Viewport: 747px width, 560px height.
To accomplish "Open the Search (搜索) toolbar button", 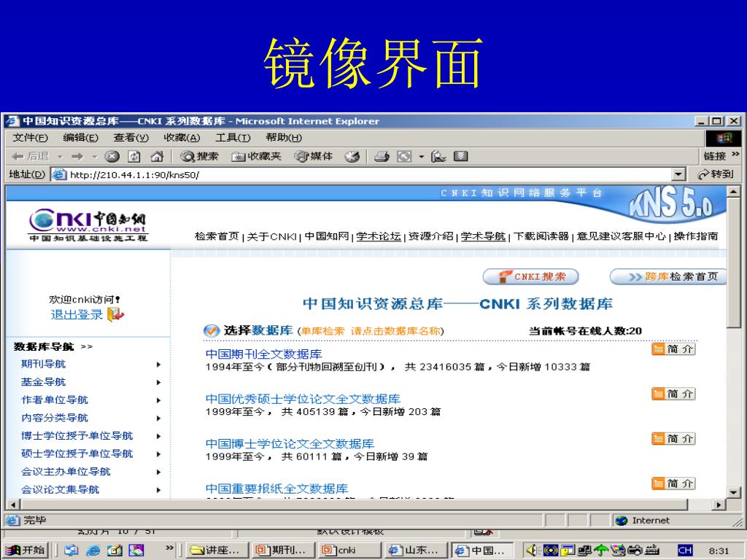I will tap(199, 156).
